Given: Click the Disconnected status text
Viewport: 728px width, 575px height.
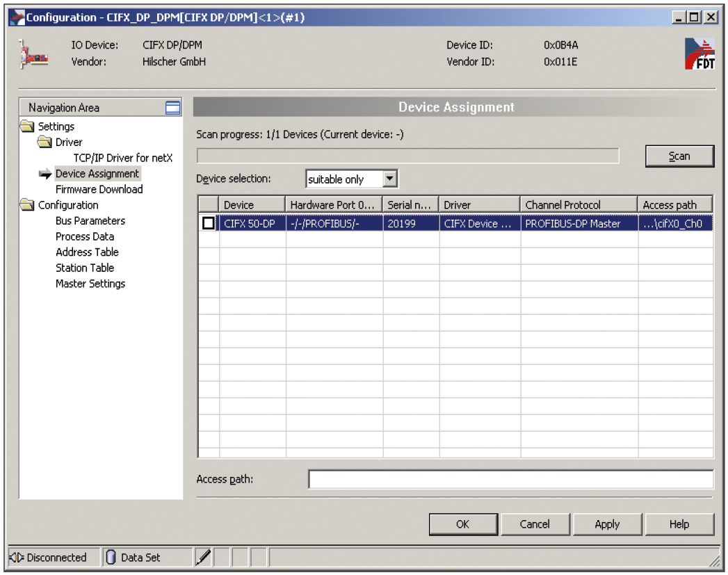Looking at the screenshot, I should [56, 558].
